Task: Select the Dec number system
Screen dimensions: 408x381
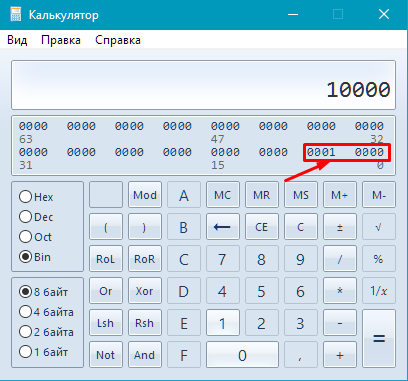Action: (36, 217)
